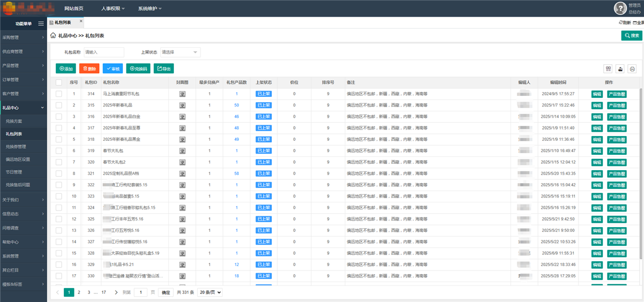Click the 兑换码 button
The width and height of the screenshot is (644, 302).
138,69
